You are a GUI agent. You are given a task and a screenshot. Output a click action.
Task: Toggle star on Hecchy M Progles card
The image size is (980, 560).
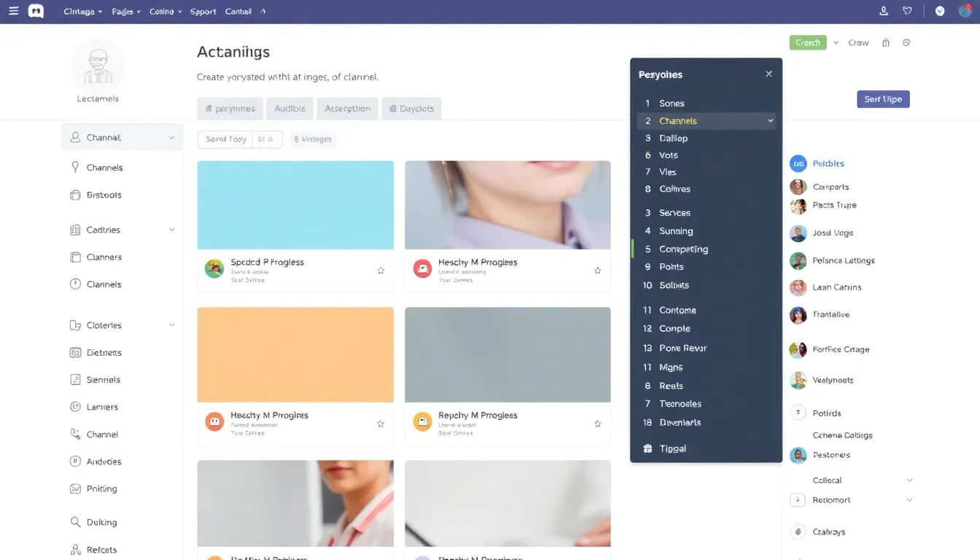pyautogui.click(x=381, y=424)
